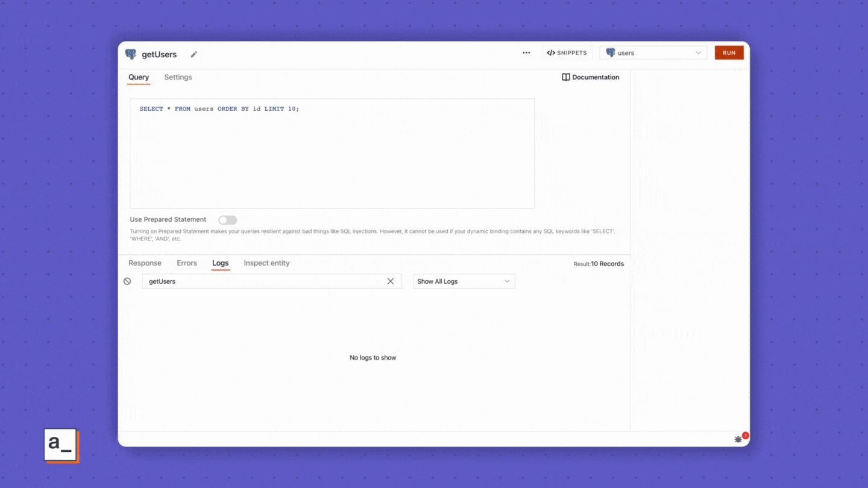Switch to the Settings tab
The image size is (868, 488).
[178, 77]
